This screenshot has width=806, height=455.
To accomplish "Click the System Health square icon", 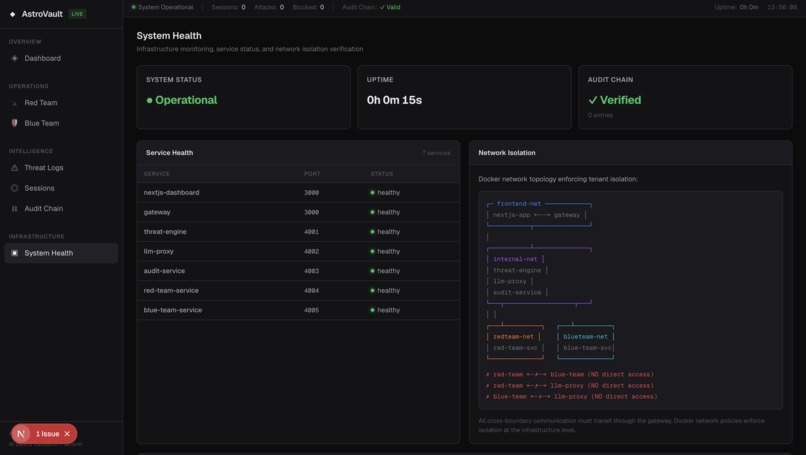I will [14, 253].
